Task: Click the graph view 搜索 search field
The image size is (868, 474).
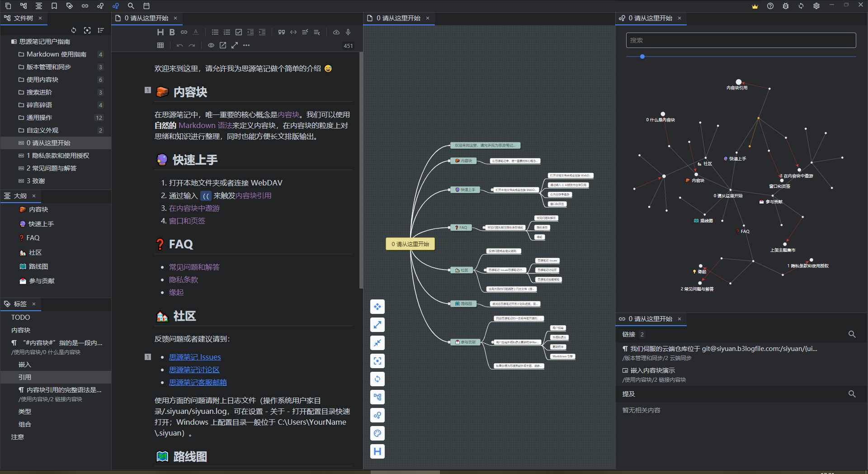Action: pyautogui.click(x=741, y=40)
